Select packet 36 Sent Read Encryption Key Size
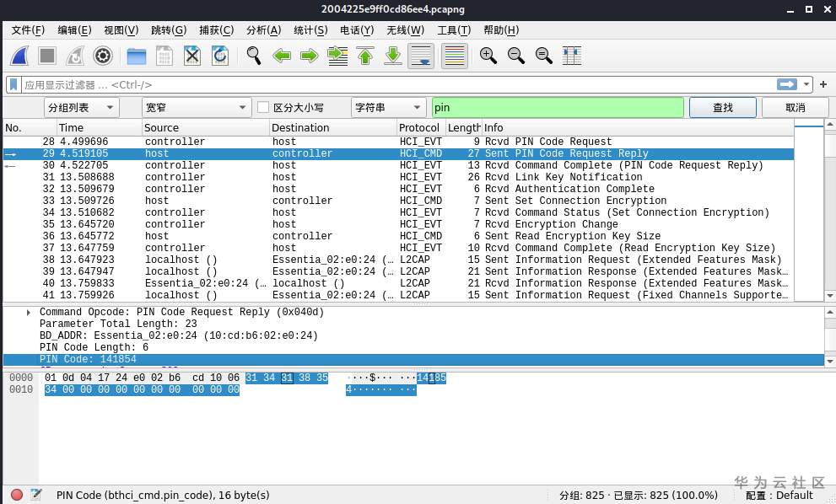The height and width of the screenshot is (504, 836). [x=398, y=236]
